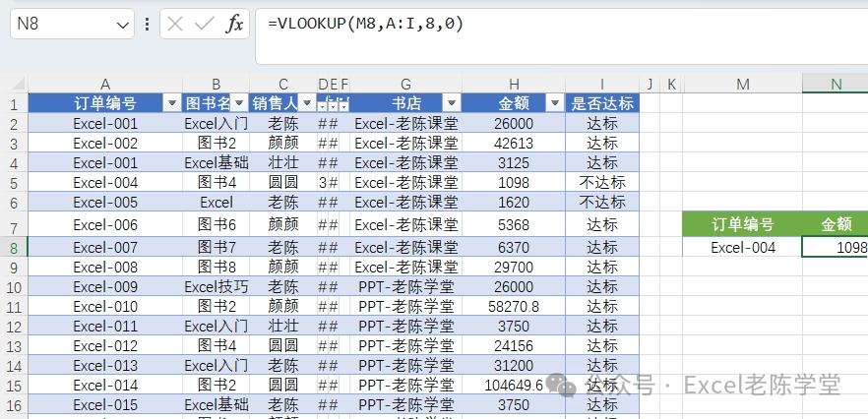Open the insert function fx icon
The image size is (868, 419).
pyautogui.click(x=234, y=24)
